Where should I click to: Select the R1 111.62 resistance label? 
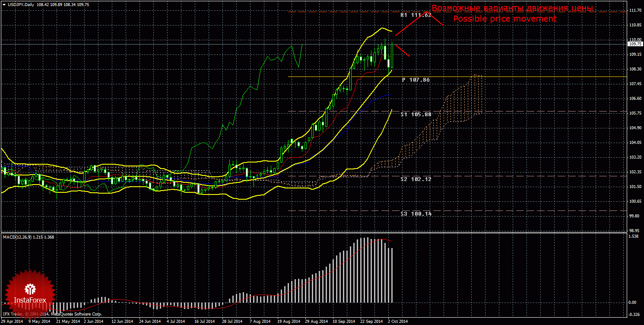[x=416, y=15]
